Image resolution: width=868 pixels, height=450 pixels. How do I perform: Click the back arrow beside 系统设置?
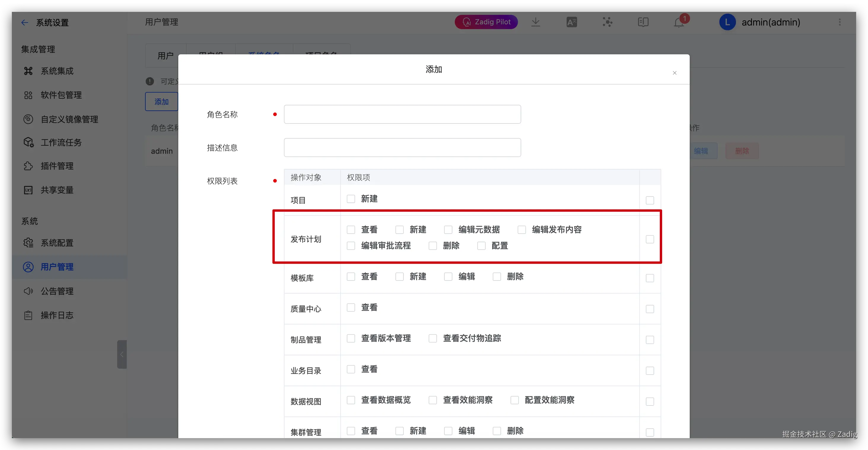24,23
